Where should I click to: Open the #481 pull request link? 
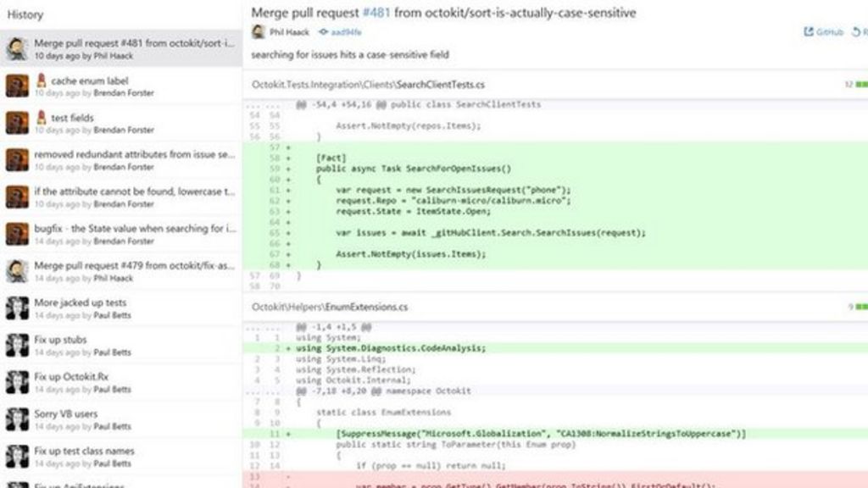click(x=373, y=13)
